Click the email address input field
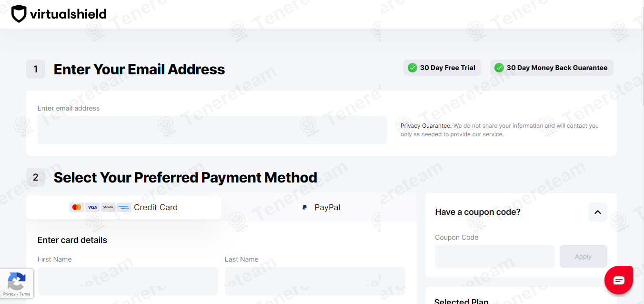Image resolution: width=644 pixels, height=304 pixels. pos(212,130)
